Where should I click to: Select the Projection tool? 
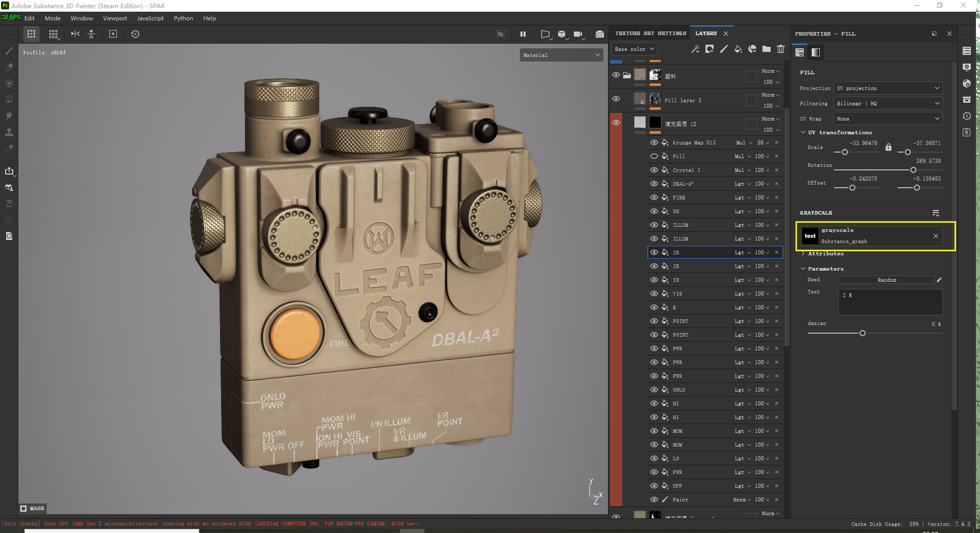[x=9, y=84]
